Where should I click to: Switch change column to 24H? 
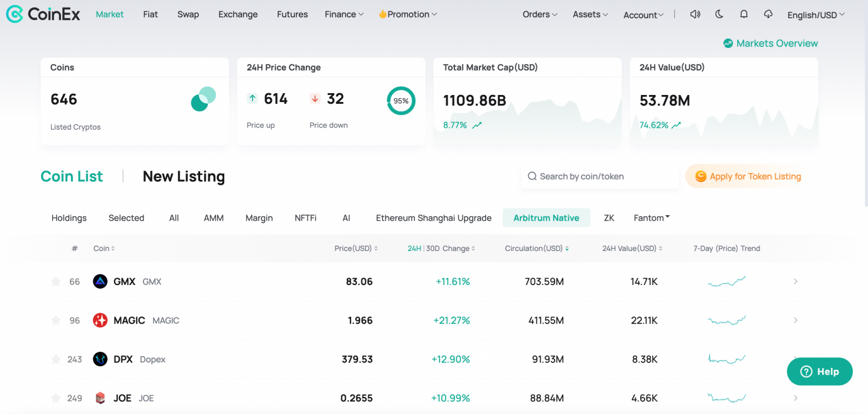(414, 249)
